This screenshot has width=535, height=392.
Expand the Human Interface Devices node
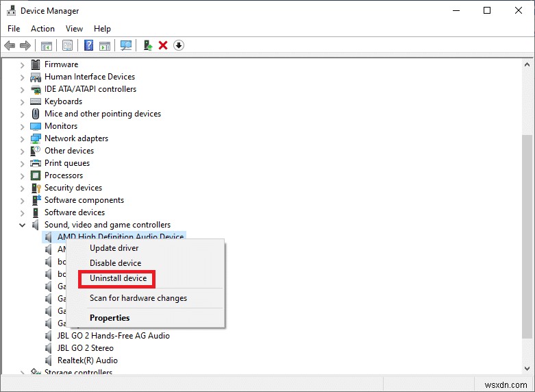tap(22, 77)
